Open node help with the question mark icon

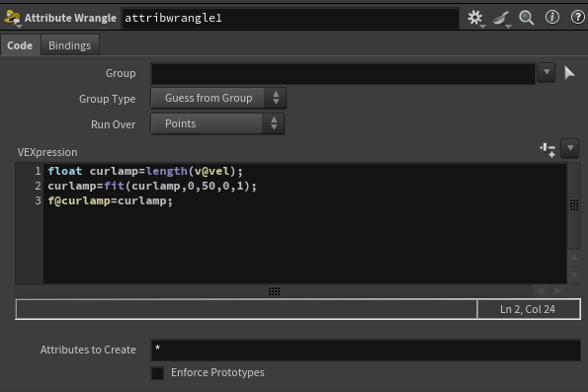(577, 17)
